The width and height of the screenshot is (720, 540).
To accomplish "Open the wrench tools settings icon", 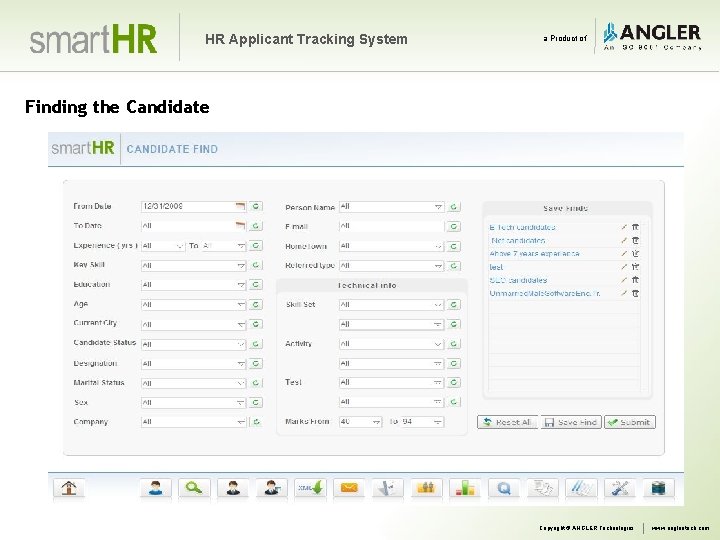I will 620,488.
